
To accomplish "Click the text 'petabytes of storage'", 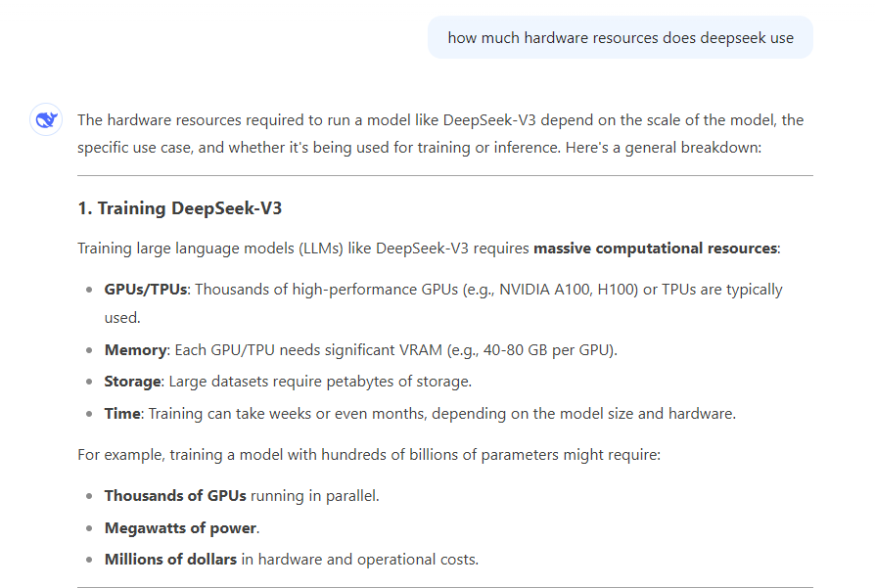I will click(x=398, y=382).
